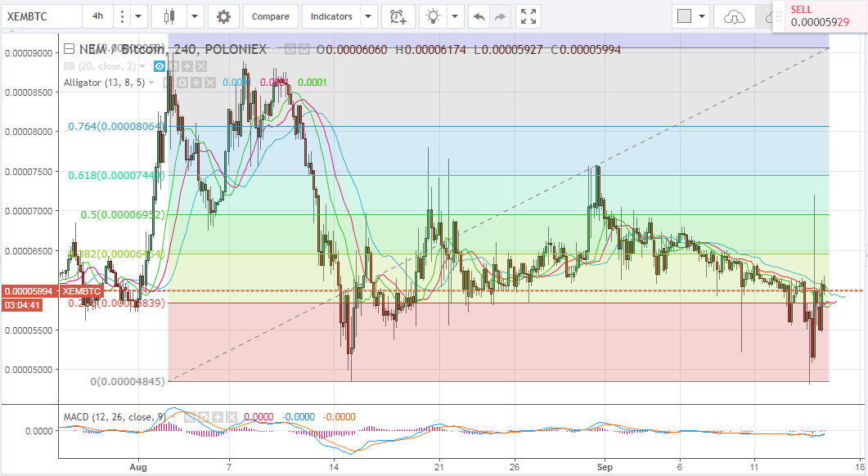Viewport: 868px width, 476px height.
Task: Expand the chart layout dropdown arrow
Action: 703,16
